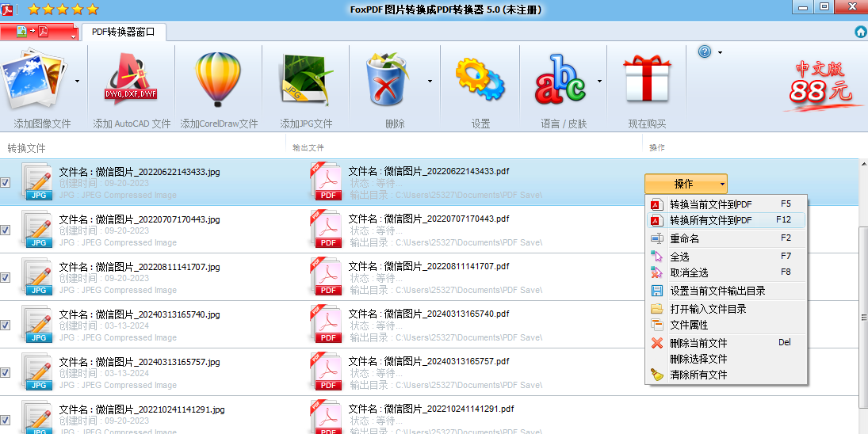The height and width of the screenshot is (434, 868).
Task: Click the home icon at top right
Action: (861, 32)
